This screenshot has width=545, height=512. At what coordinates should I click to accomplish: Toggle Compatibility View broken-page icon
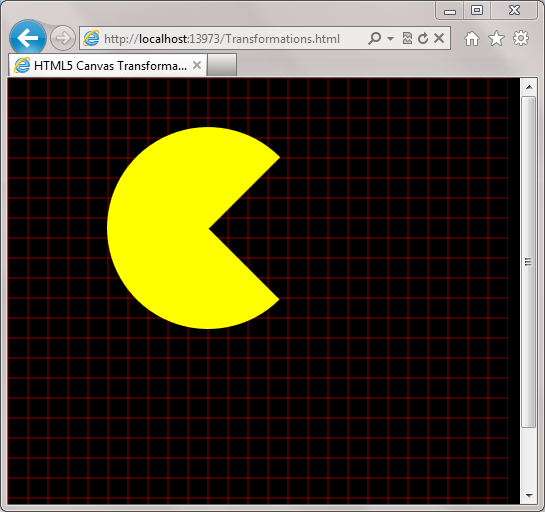(407, 38)
